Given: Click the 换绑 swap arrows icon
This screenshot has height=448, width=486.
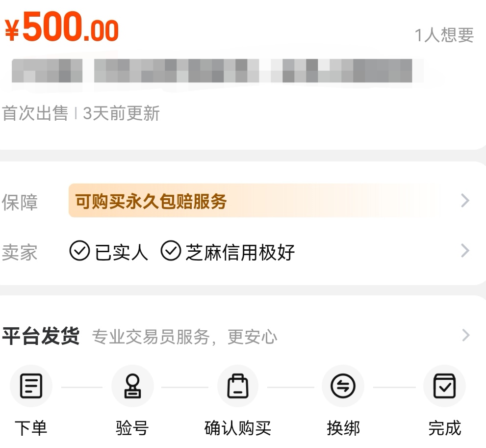Looking at the screenshot, I should 343,386.
